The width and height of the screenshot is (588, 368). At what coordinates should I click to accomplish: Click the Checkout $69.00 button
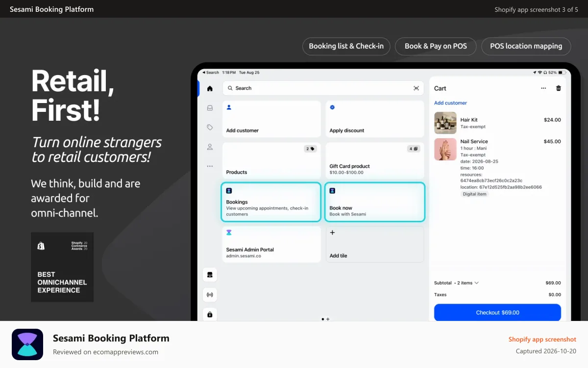point(497,313)
